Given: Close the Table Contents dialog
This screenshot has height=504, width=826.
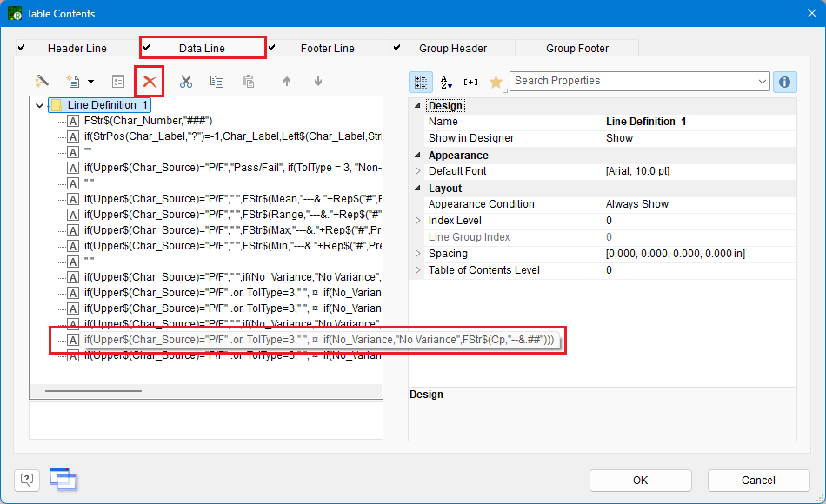Looking at the screenshot, I should 812,13.
